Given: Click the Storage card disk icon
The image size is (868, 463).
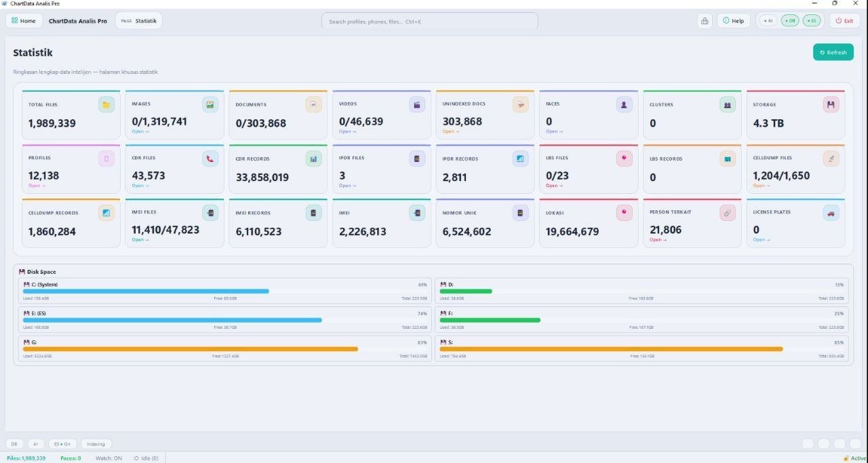Looking at the screenshot, I should [831, 104].
